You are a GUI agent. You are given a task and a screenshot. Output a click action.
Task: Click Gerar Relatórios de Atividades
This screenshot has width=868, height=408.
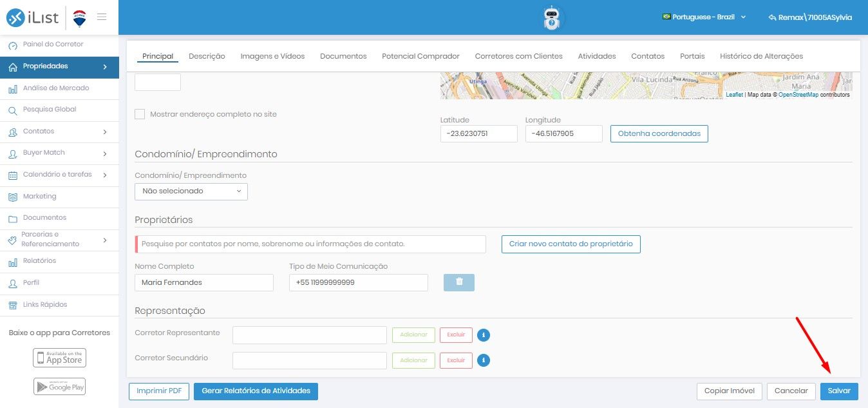pyautogui.click(x=256, y=391)
